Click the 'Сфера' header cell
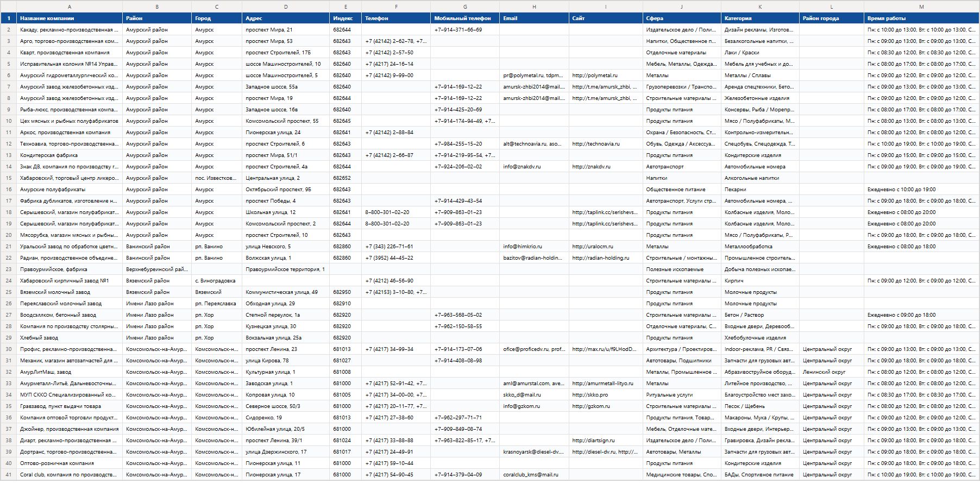Screen dimensions: 980x490 coord(682,18)
